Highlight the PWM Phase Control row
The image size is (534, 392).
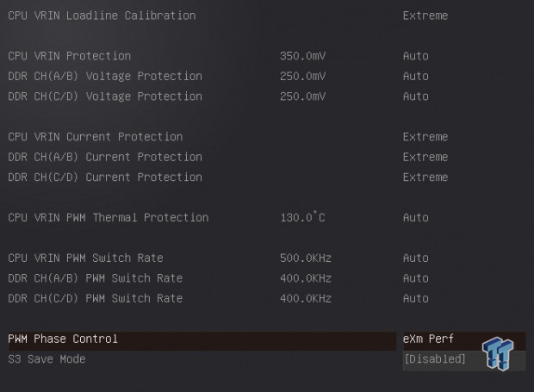(202, 341)
